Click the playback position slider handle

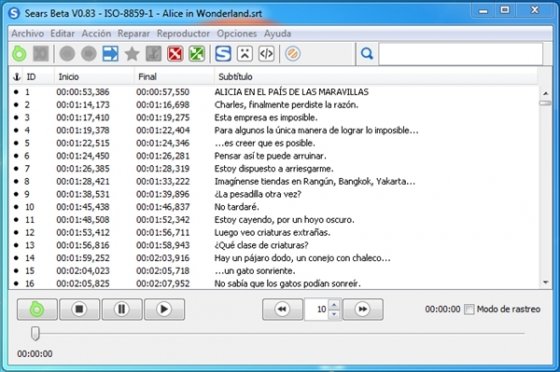(35, 333)
